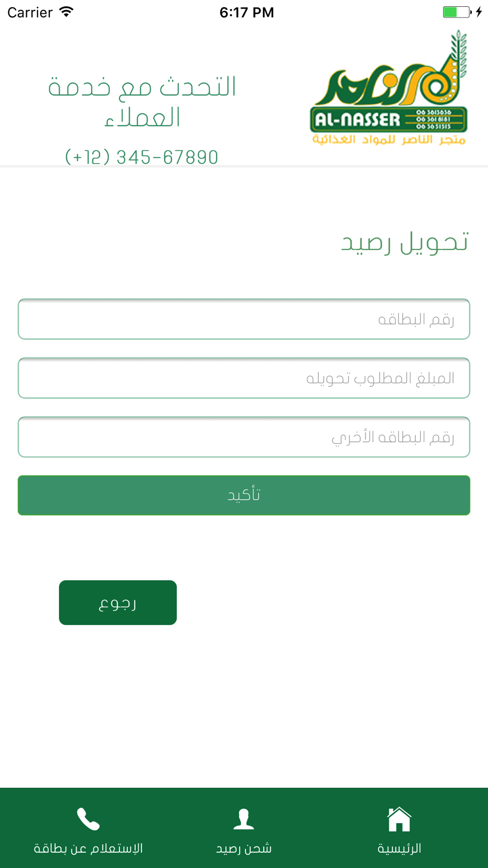Click the Al-Nasser store logo
The height and width of the screenshot is (868, 488).
click(x=389, y=88)
